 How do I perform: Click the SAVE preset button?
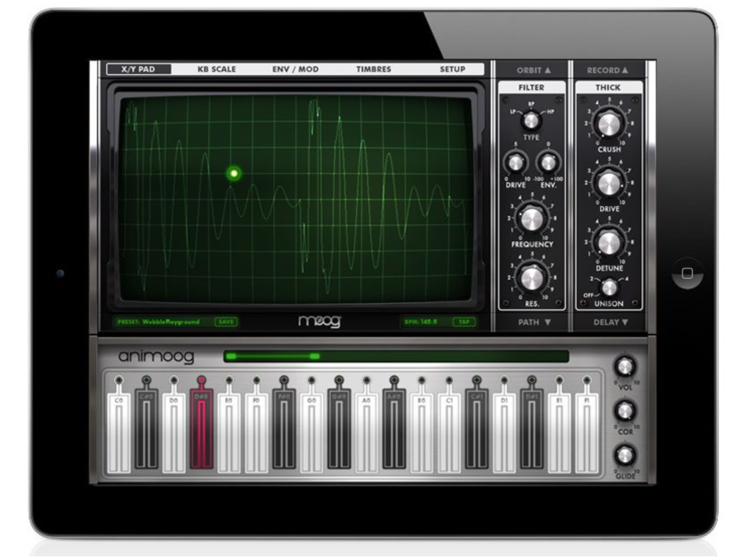tap(226, 322)
